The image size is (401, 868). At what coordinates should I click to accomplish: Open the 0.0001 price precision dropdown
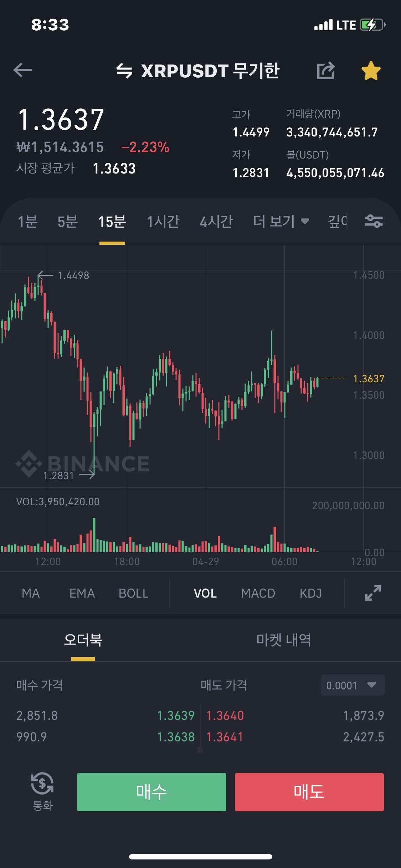(352, 685)
